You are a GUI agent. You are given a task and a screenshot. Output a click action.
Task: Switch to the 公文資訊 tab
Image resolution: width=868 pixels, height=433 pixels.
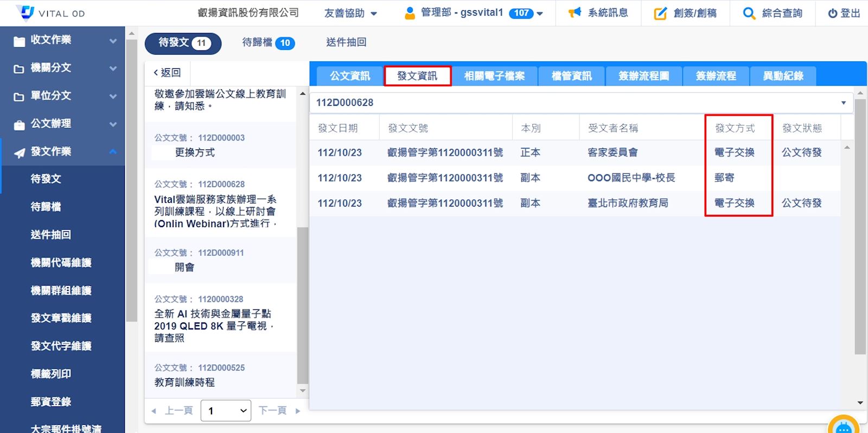350,76
